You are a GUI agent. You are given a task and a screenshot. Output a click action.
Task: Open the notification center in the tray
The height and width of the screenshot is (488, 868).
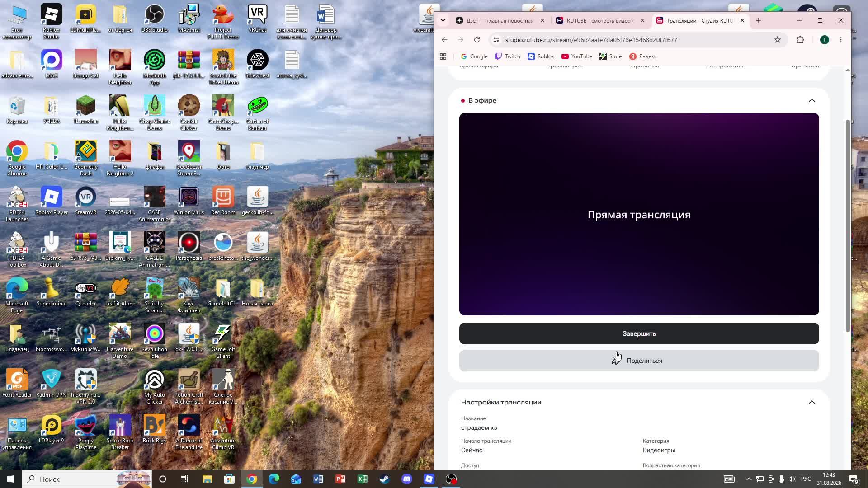pos(854,479)
